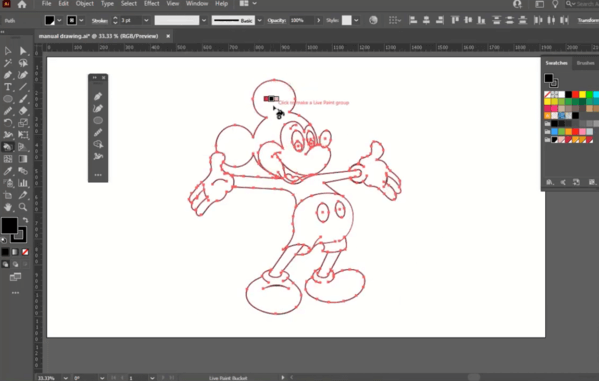The image size is (599, 381).
Task: Open the Window menu
Action: [197, 4]
